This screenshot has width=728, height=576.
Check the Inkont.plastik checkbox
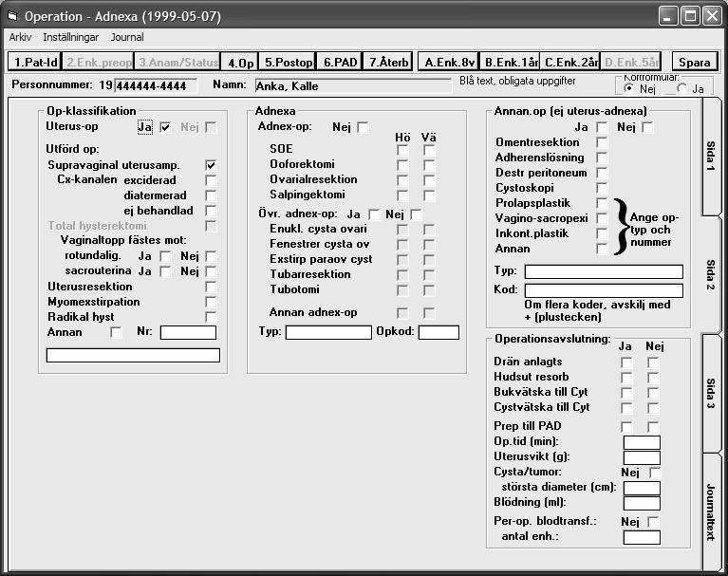pyautogui.click(x=601, y=233)
